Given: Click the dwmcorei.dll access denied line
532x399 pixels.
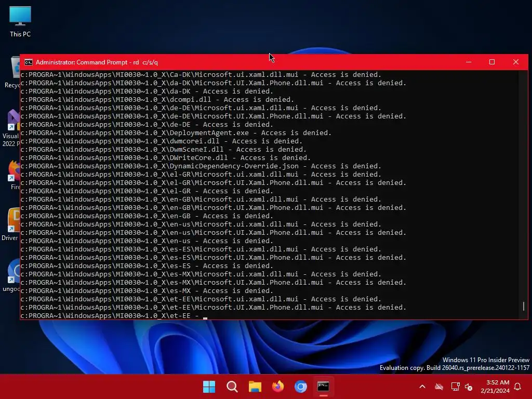Looking at the screenshot, I should [161, 141].
